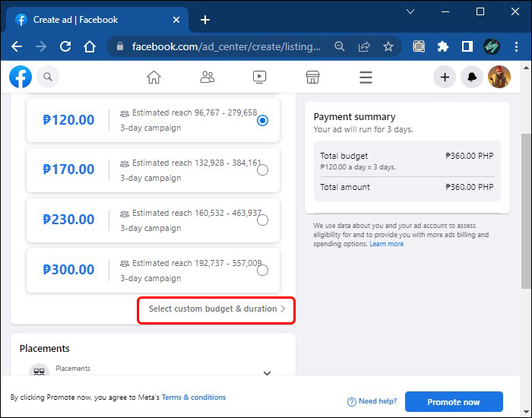Click the share page icon
The image size is (532, 418).
(x=364, y=46)
